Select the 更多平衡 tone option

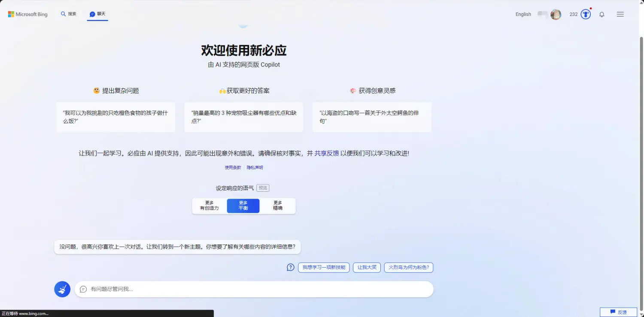point(243,205)
